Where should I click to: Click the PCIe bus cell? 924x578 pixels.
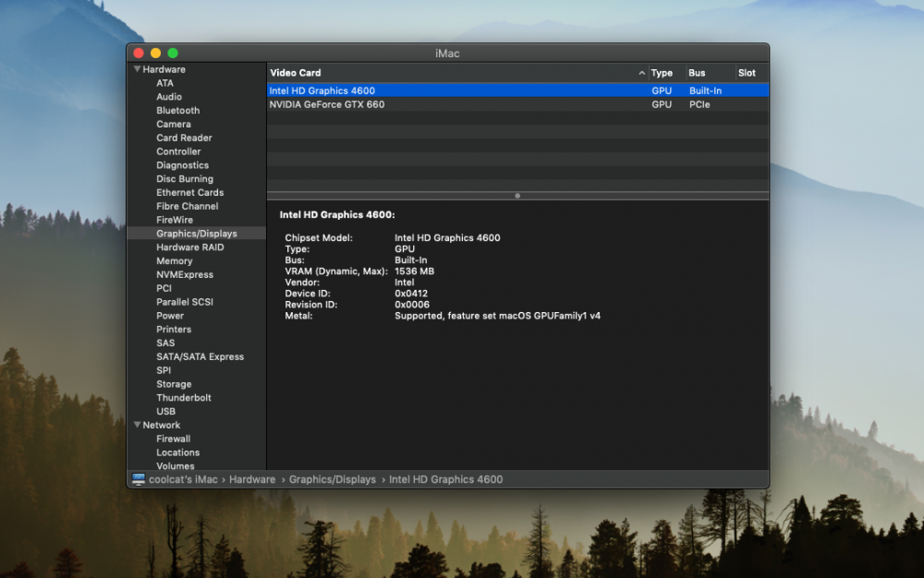point(699,104)
